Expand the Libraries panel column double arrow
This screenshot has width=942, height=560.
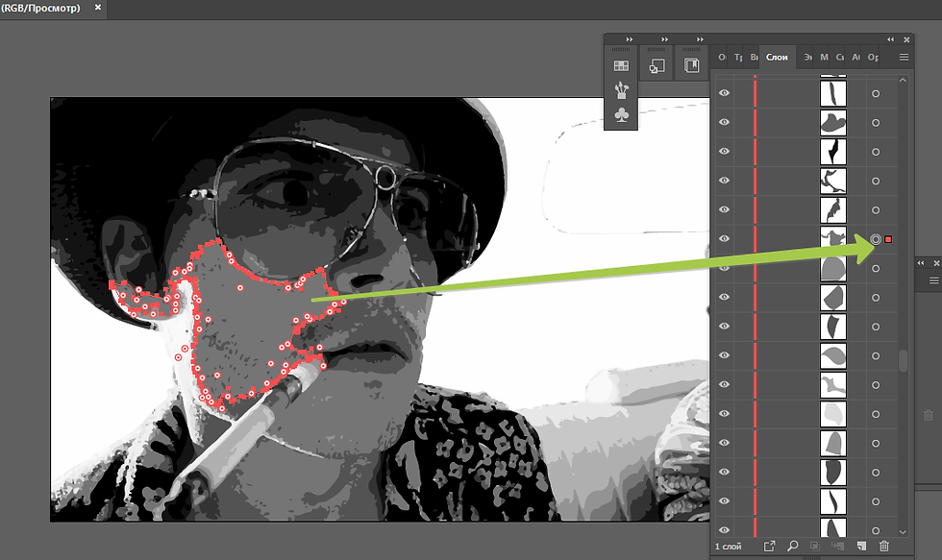[700, 39]
